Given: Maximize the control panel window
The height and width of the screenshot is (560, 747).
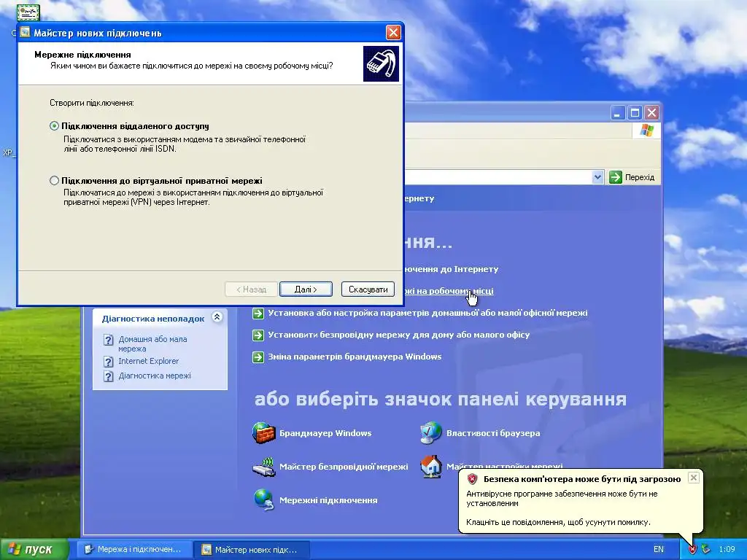Looking at the screenshot, I should [635, 113].
